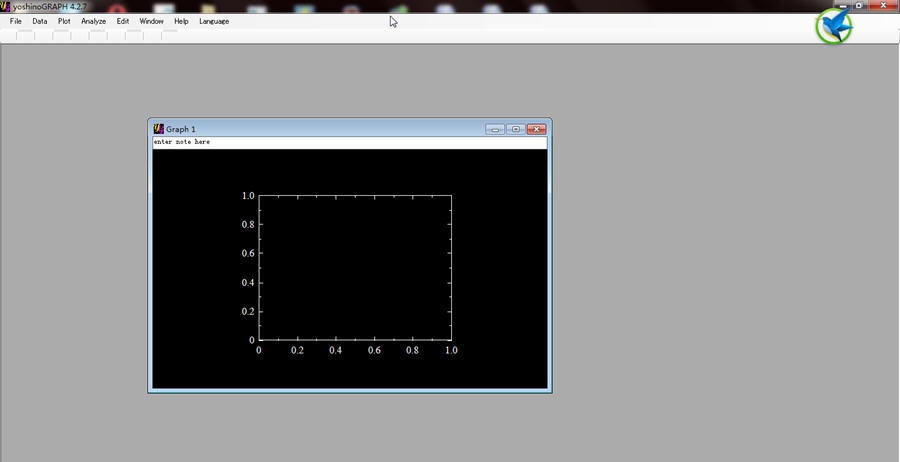Image resolution: width=900 pixels, height=462 pixels.
Task: Restore down the yoshinoGRAPH main window
Action: (x=859, y=5)
